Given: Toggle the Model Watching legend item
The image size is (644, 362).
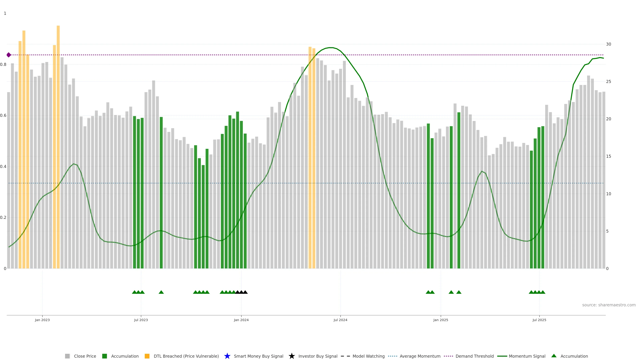Looking at the screenshot, I should click(x=368, y=356).
